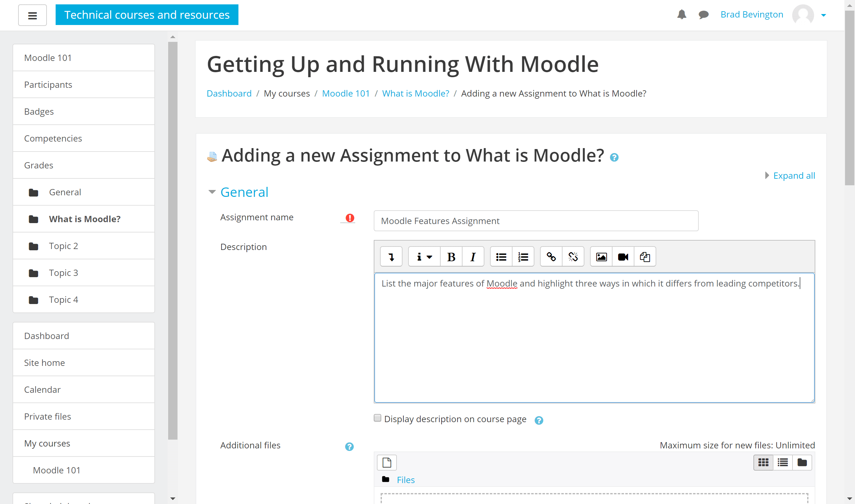The height and width of the screenshot is (504, 855).
Task: Click the Assignment name input field
Action: tap(536, 221)
